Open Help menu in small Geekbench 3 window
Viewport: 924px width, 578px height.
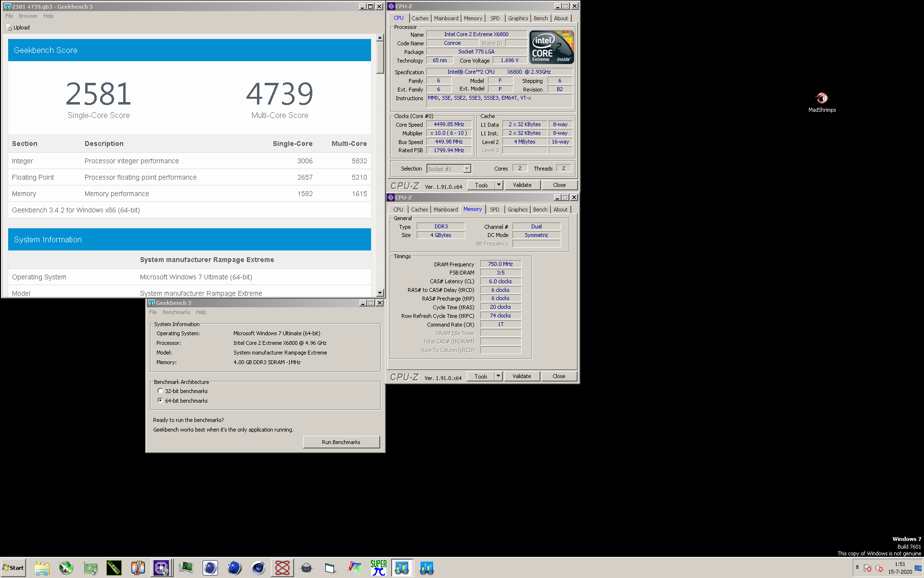(x=201, y=312)
